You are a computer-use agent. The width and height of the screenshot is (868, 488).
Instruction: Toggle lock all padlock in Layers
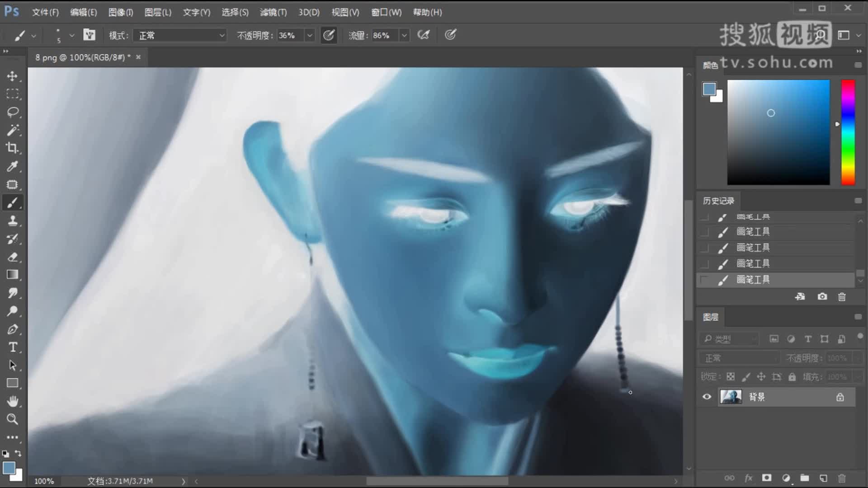pyautogui.click(x=792, y=376)
